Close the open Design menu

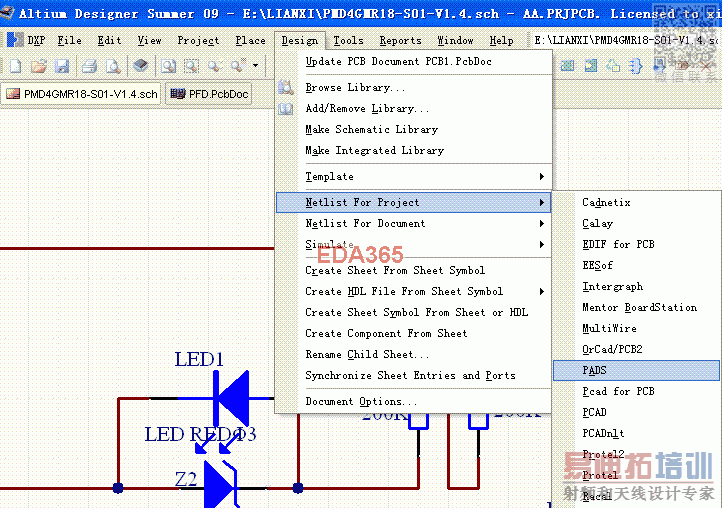[x=300, y=41]
